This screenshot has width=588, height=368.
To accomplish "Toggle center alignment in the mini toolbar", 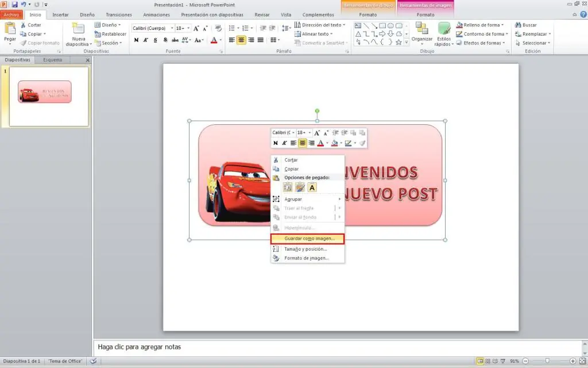I will coord(302,143).
